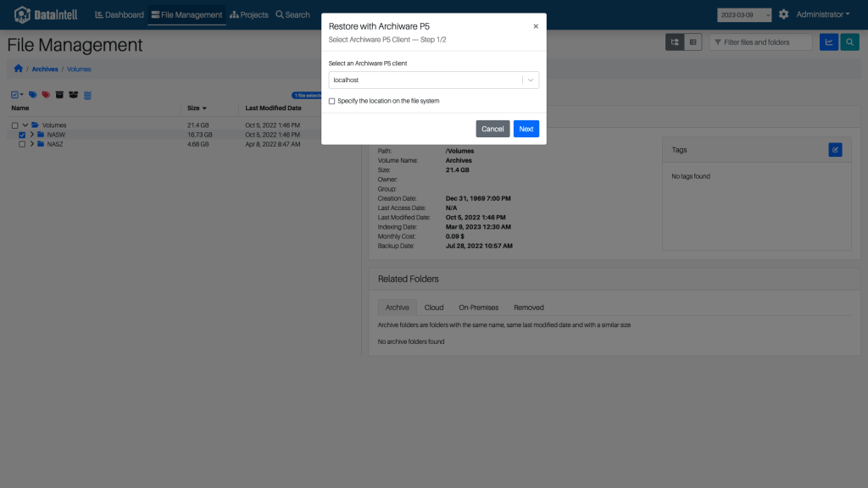Navigate to Archives breadcrumb
Screen dimensions: 868x488
coord(45,69)
